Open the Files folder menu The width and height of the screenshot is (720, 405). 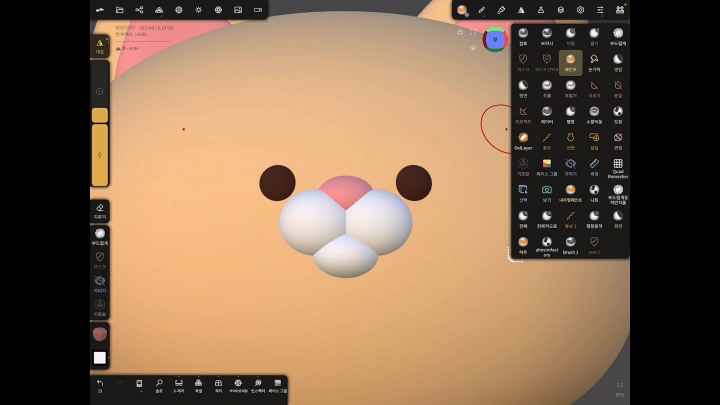pos(119,10)
